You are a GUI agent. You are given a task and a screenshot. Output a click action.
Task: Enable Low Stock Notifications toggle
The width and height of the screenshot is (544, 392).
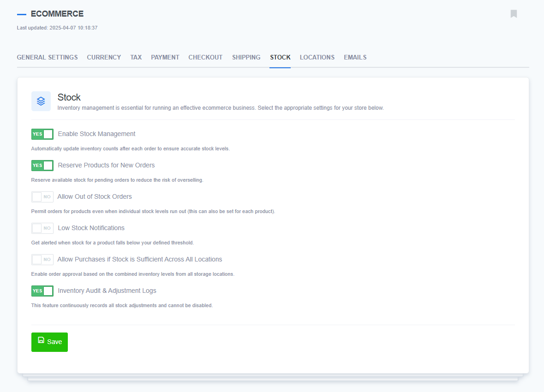[x=42, y=228]
